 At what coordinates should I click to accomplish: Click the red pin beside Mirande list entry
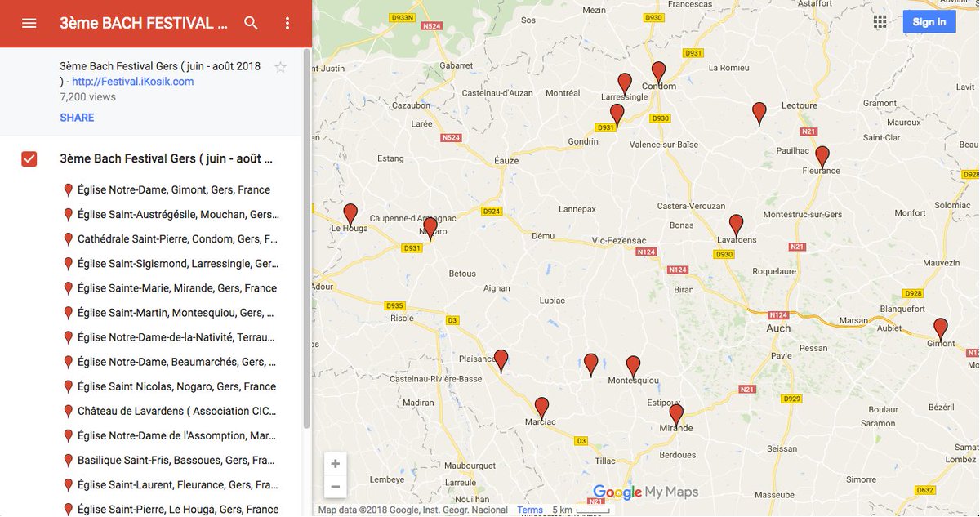69,288
